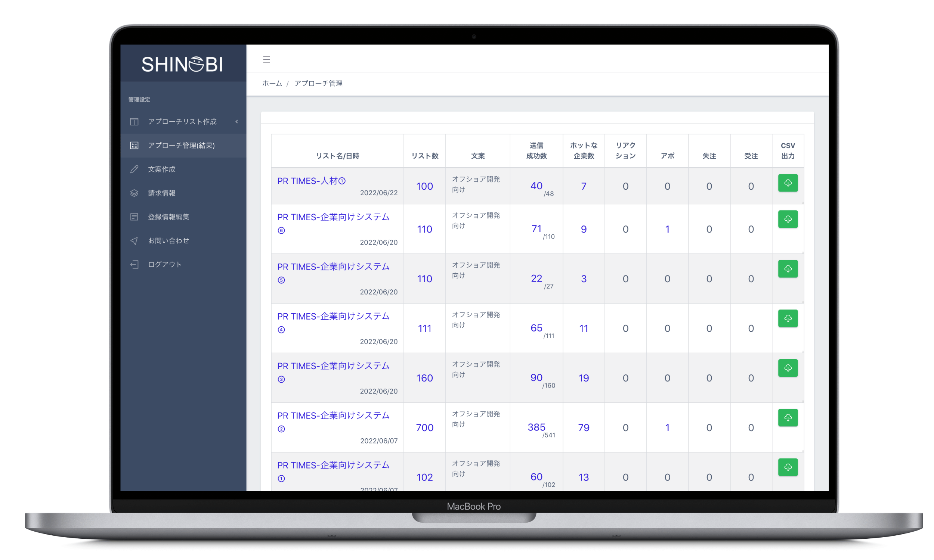Open 請求情報 in sidebar
The width and height of the screenshot is (934, 560).
(x=183, y=193)
